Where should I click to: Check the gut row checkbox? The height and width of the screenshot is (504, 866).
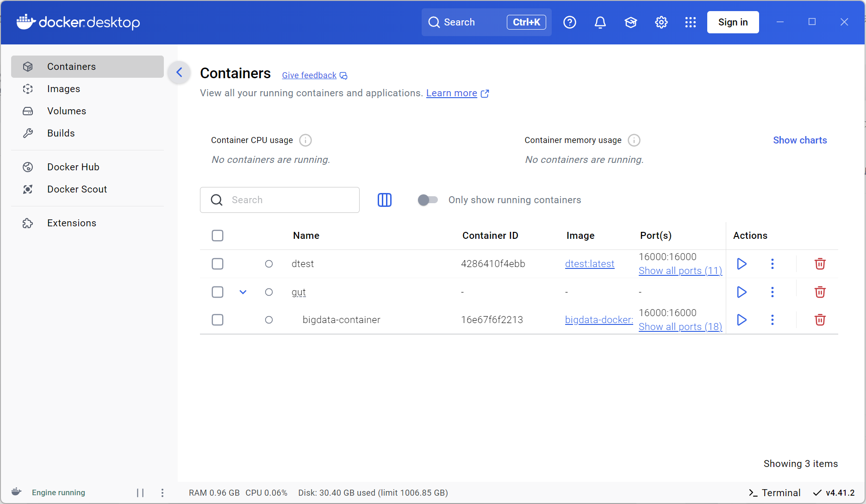218,292
